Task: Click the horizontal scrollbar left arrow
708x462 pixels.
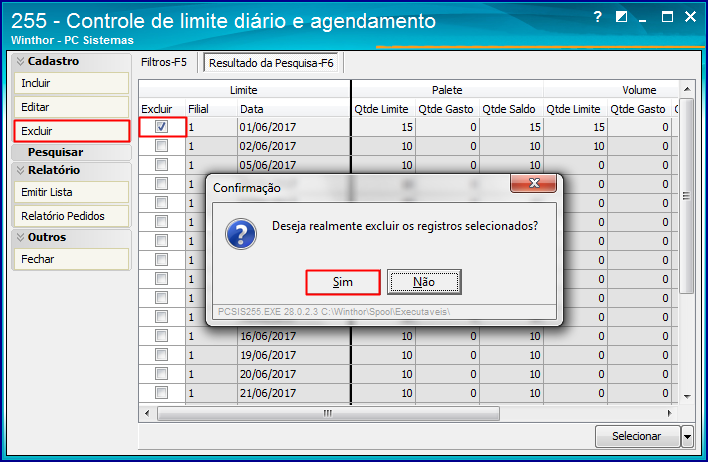Action: (x=147, y=413)
